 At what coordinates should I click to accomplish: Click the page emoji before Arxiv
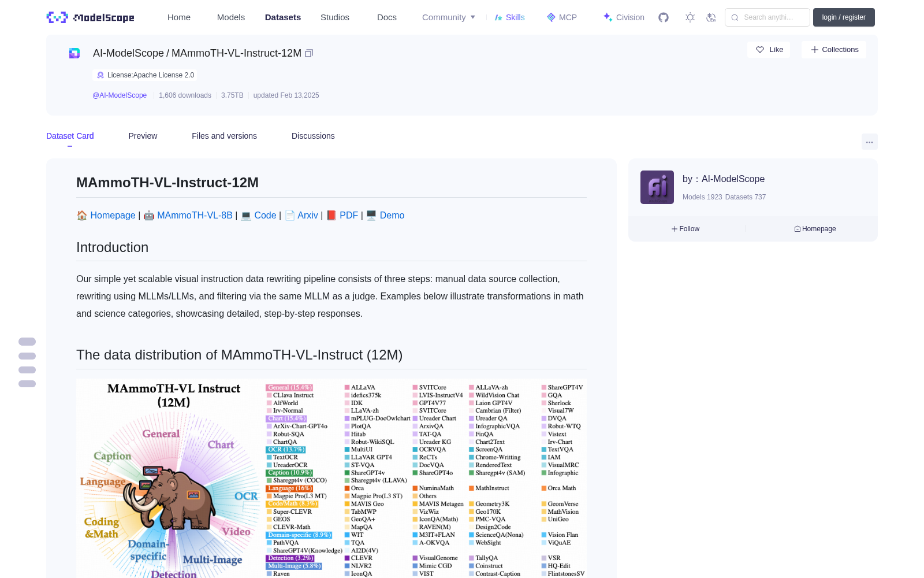click(290, 215)
